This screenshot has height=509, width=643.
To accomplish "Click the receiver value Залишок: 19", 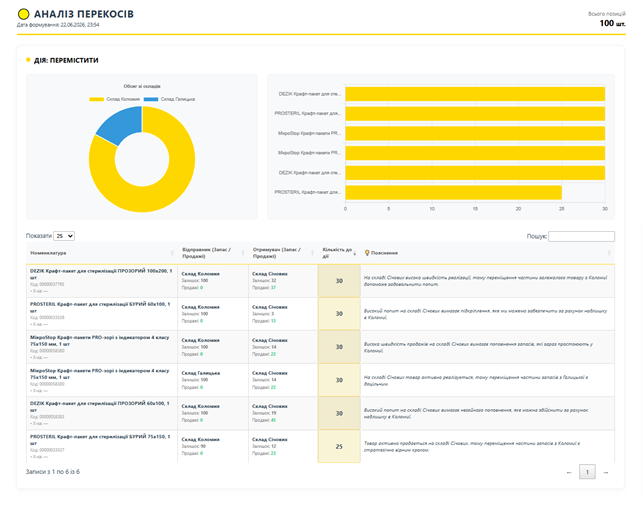I will (264, 413).
